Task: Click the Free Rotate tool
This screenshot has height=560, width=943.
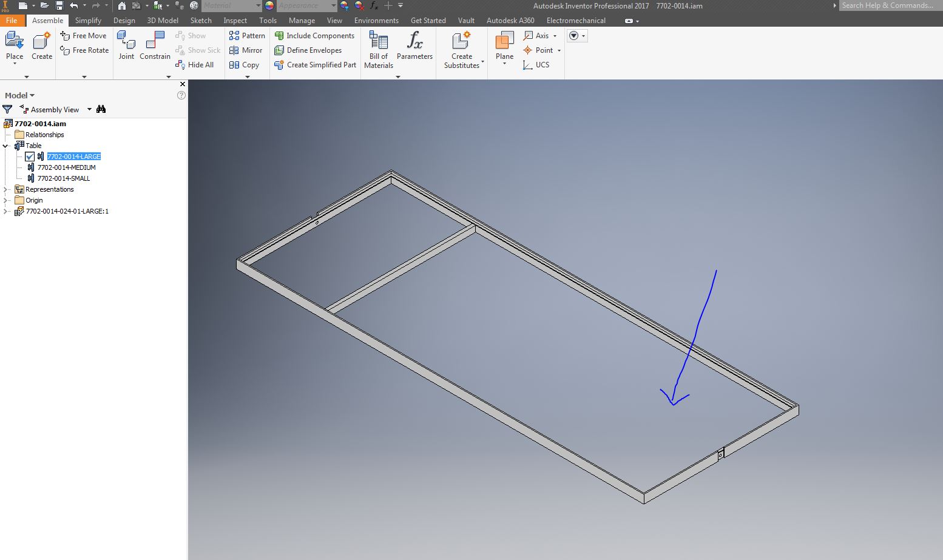Action: click(x=84, y=50)
